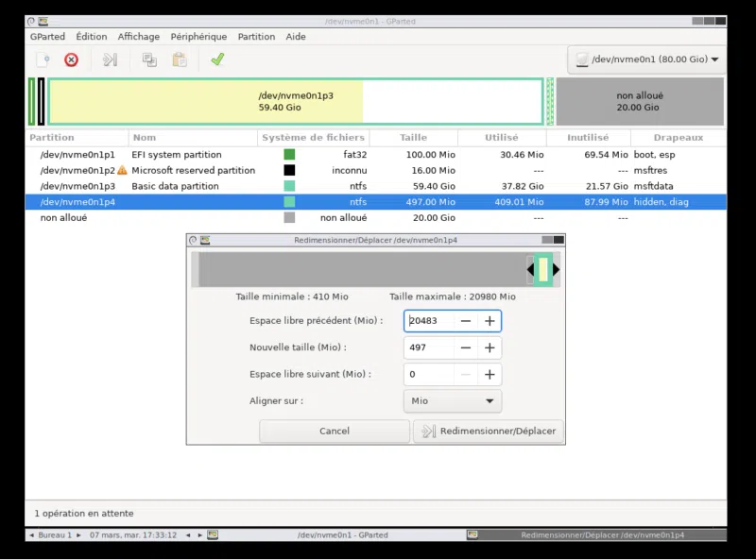Image resolution: width=756 pixels, height=559 pixels.
Task: Increase Espace libre précédent with plus
Action: [490, 321]
